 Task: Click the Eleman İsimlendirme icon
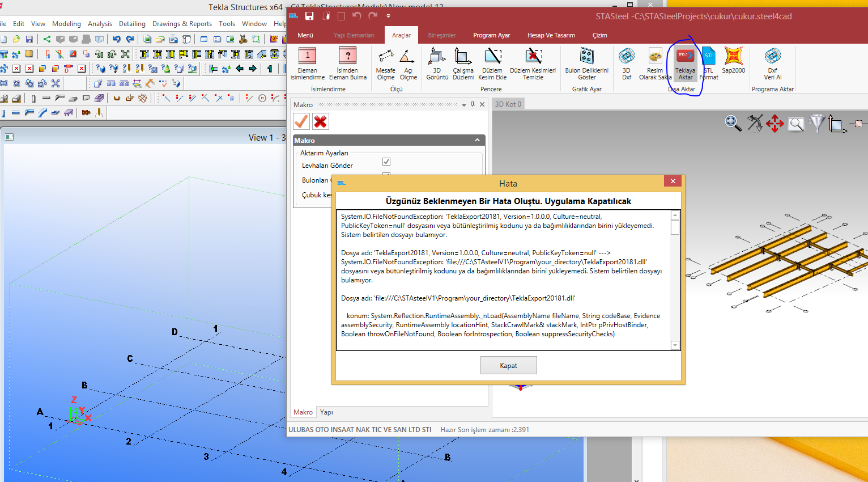click(307, 57)
